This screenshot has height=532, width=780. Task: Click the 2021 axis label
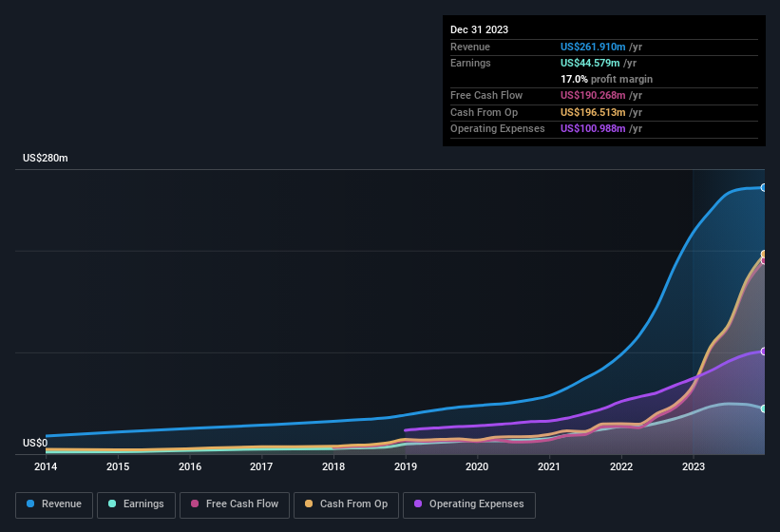[549, 466]
